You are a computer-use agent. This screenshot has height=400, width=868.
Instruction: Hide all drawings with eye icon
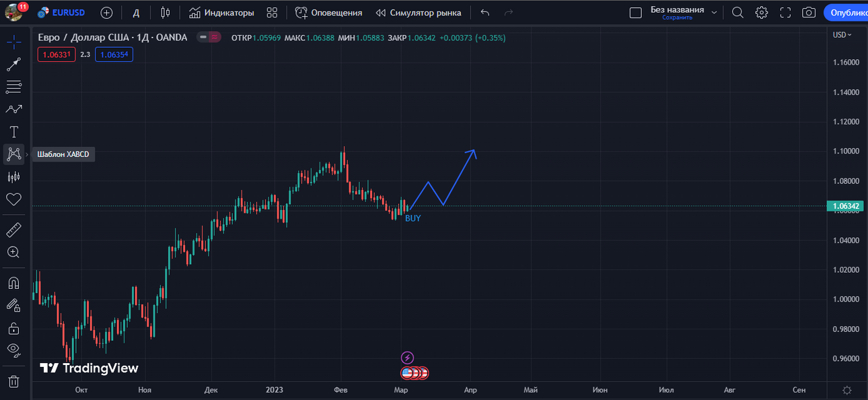coord(13,350)
